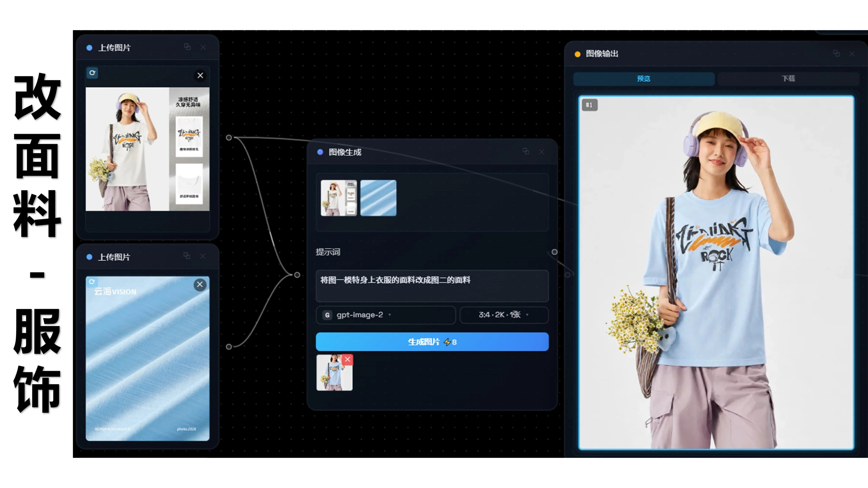
Task: Duplicate the 图像生成 node
Action: point(526,152)
